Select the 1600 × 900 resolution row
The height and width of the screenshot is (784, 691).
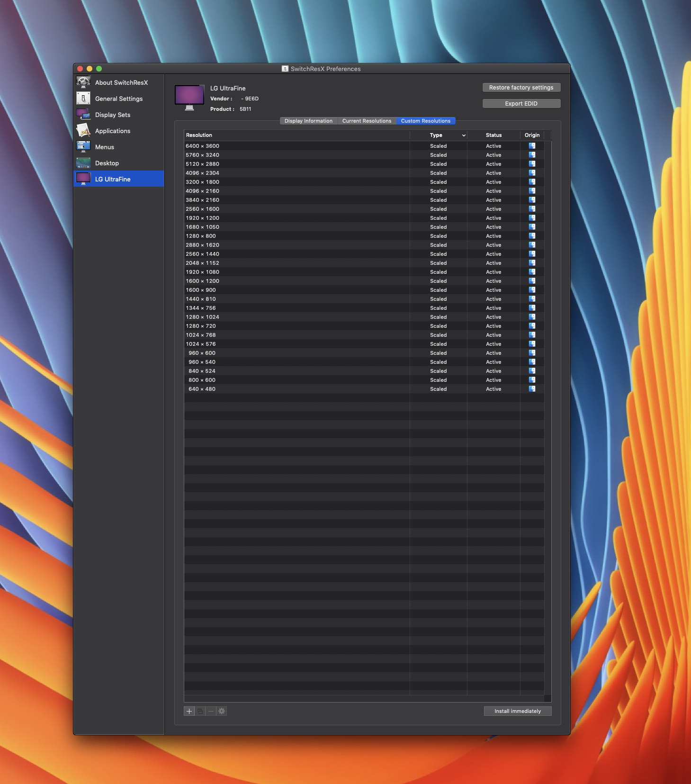(x=364, y=290)
